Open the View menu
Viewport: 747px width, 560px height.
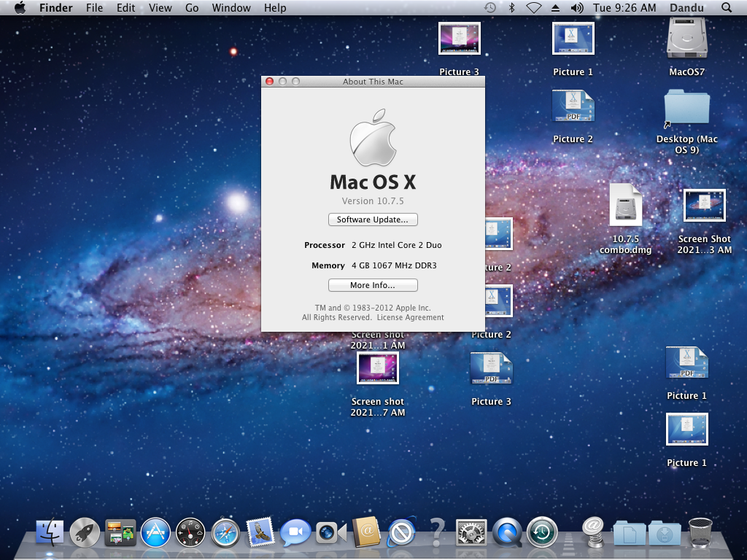click(x=160, y=7)
